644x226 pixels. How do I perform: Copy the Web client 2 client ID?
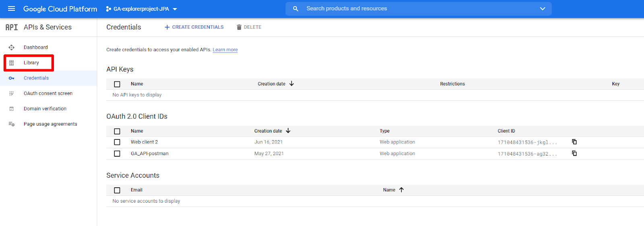574,142
